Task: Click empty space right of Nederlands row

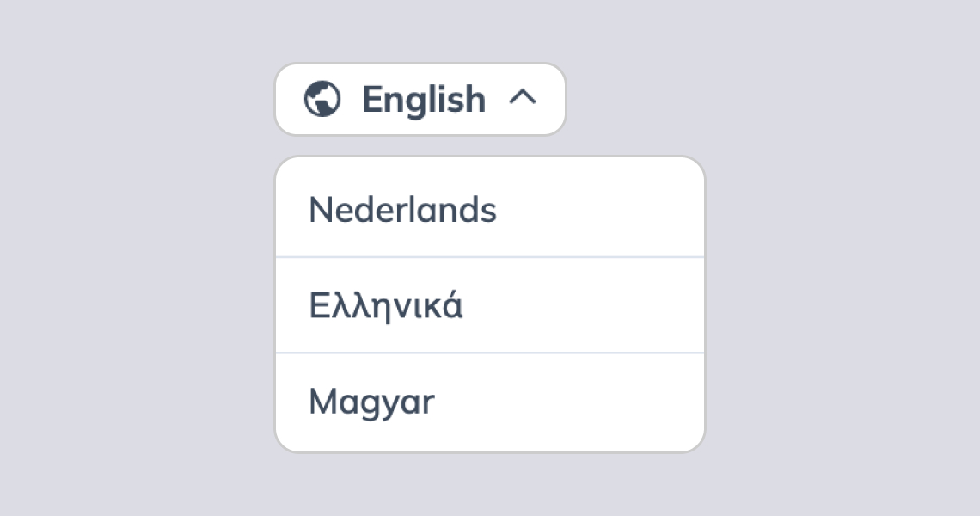Action: click(x=600, y=207)
